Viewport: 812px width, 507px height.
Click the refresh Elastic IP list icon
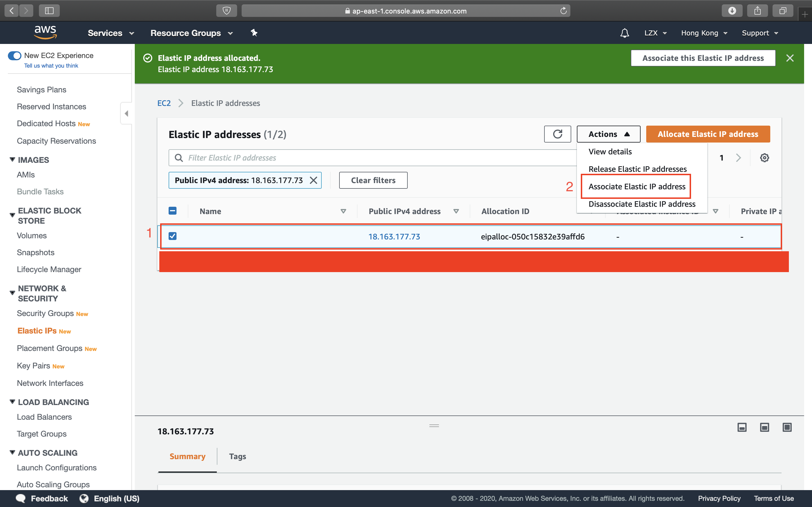coord(557,134)
